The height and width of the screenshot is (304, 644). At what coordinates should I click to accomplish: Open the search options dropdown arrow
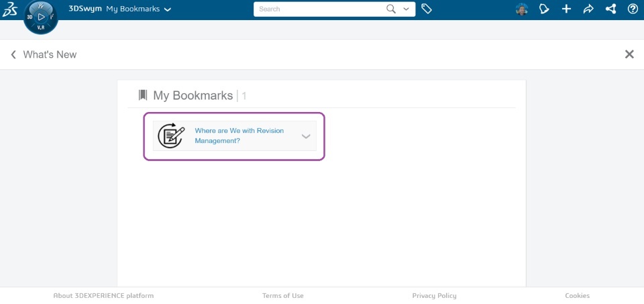pos(406,9)
